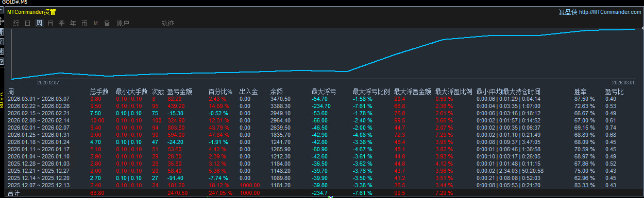Click the 最大浮亏 column header

[324, 92]
